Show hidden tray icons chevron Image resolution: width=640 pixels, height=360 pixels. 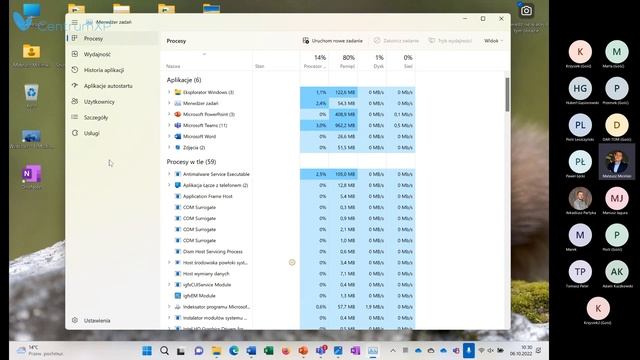393,350
